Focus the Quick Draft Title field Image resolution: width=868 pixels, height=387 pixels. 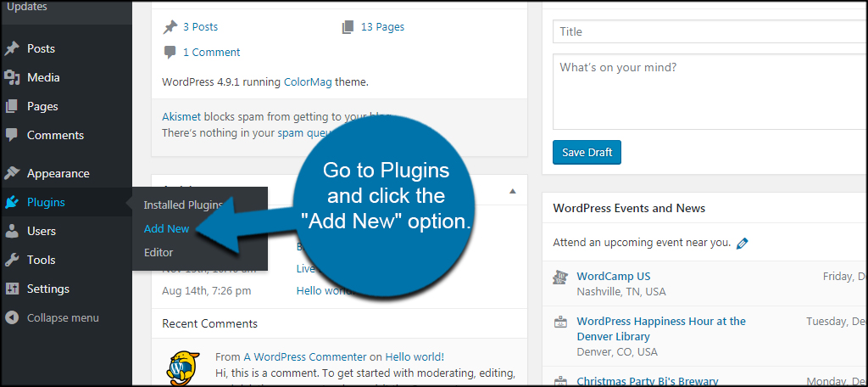pos(710,31)
